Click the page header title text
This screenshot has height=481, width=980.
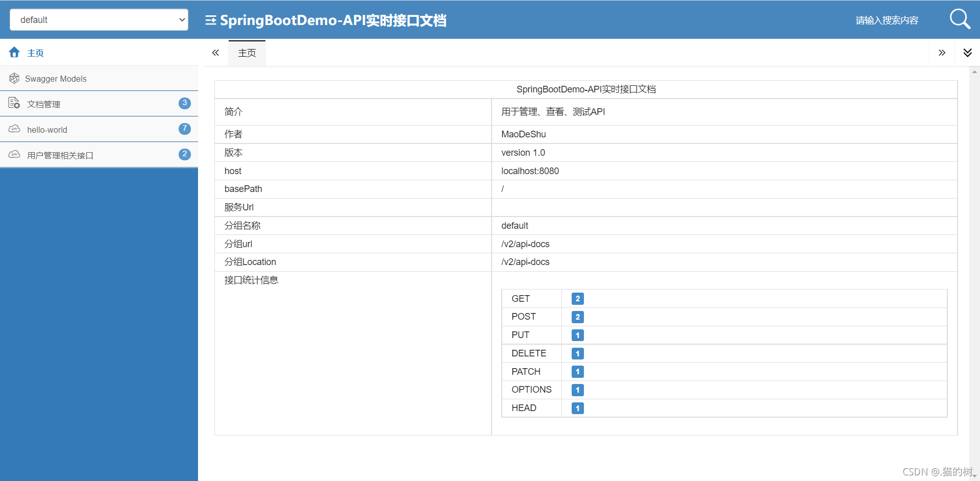click(x=333, y=20)
